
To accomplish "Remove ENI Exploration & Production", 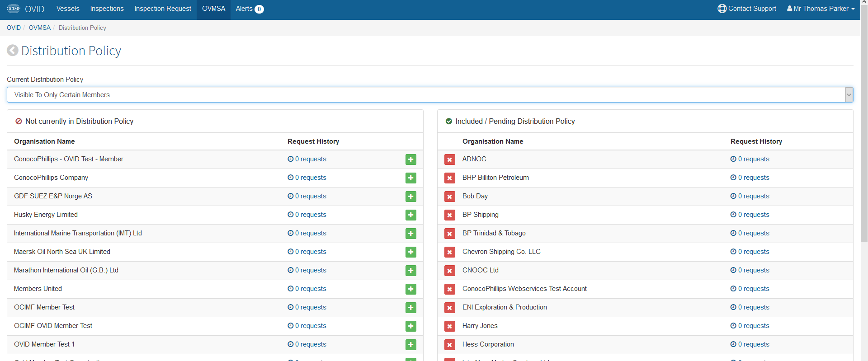I will [x=449, y=308].
